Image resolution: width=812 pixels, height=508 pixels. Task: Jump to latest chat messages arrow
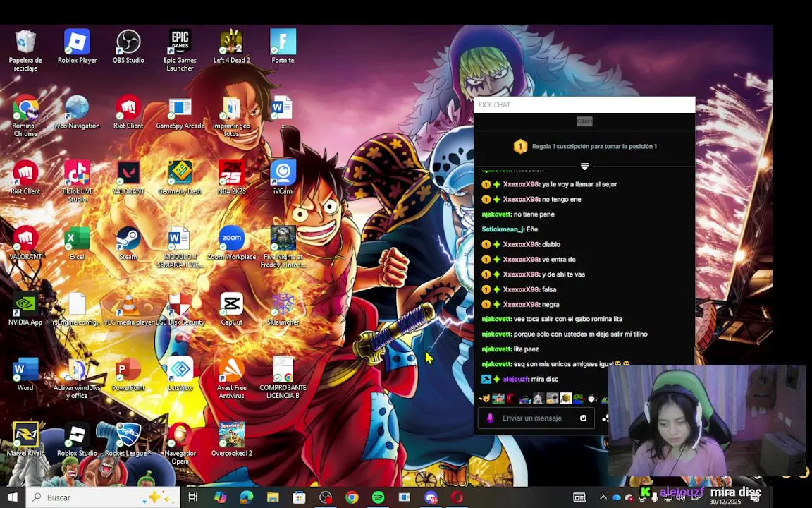(584, 167)
